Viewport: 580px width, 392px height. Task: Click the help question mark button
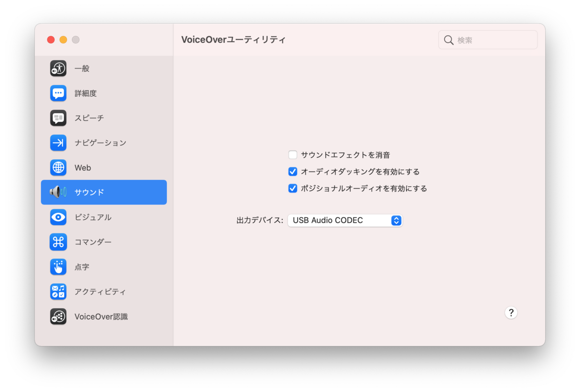tap(511, 313)
